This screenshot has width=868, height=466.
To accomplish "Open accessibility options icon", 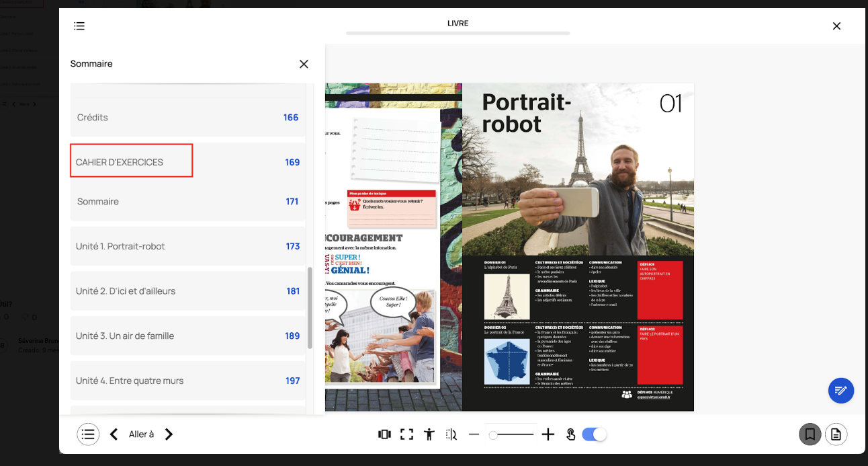I will [x=429, y=434].
